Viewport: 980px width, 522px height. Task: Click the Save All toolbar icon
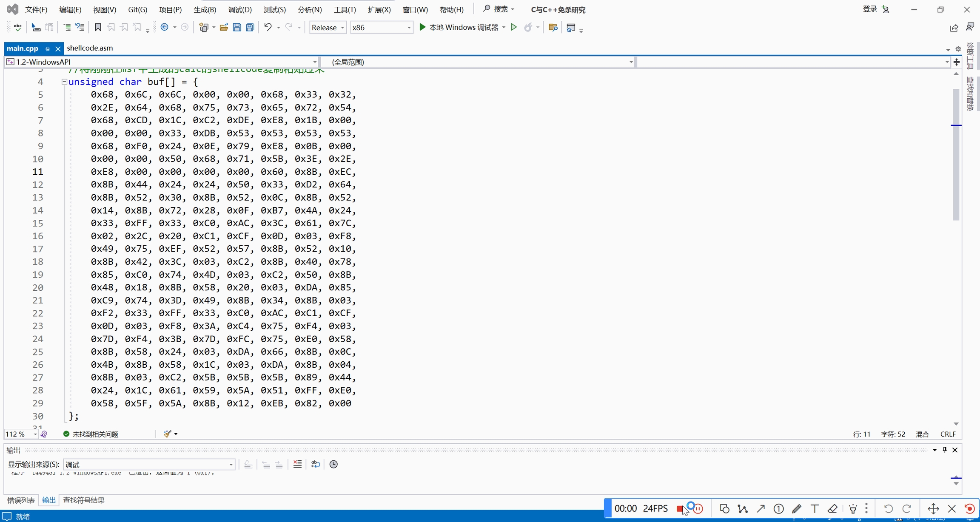pos(250,28)
